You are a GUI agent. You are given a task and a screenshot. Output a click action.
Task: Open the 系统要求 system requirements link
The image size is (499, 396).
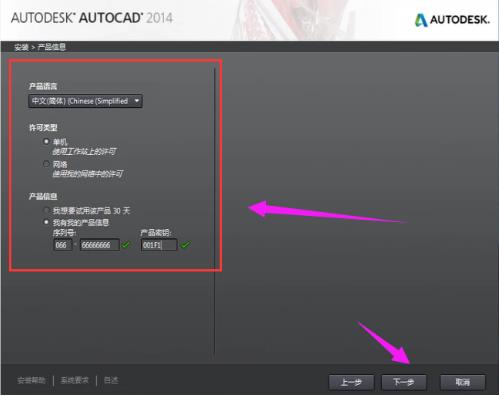(x=75, y=380)
